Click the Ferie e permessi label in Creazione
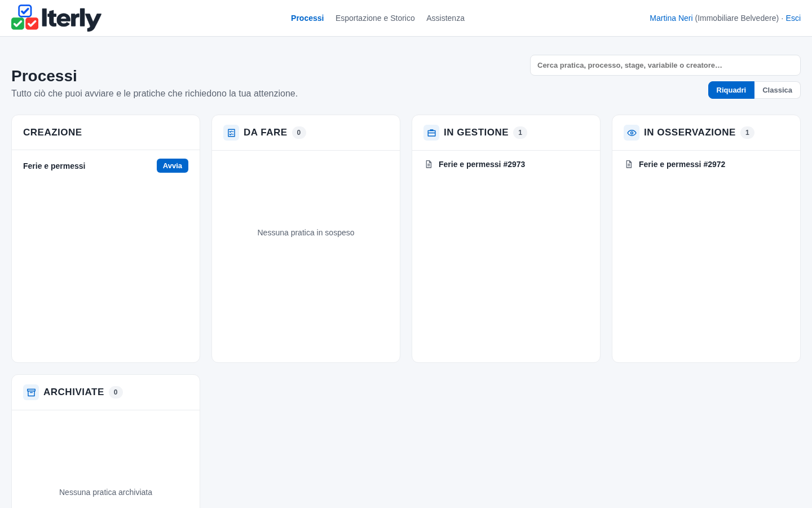 pos(54,166)
